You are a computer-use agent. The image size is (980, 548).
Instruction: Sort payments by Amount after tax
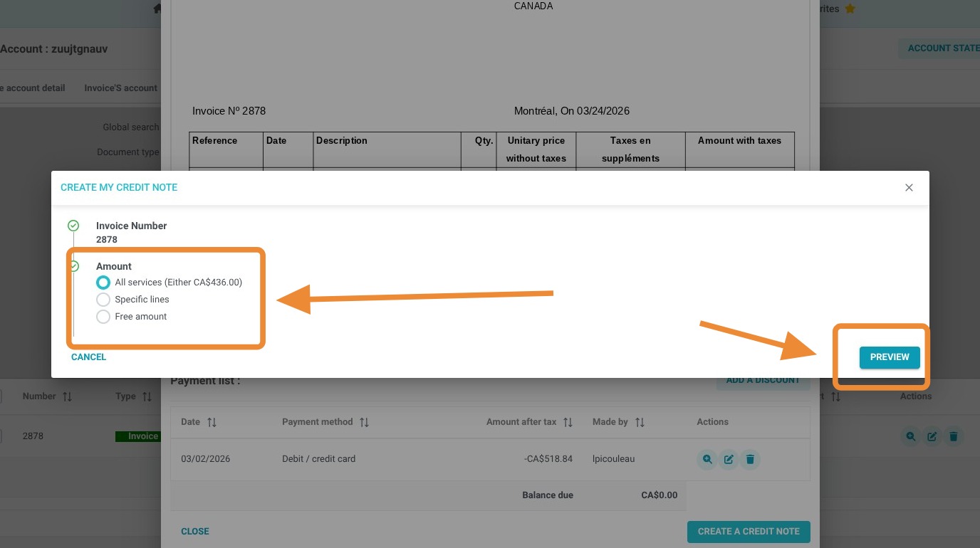[x=568, y=423]
